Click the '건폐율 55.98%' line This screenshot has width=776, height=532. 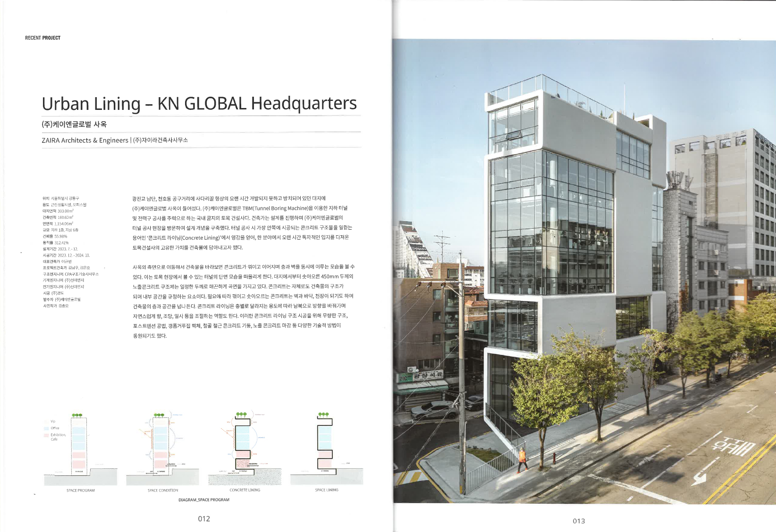(x=55, y=236)
